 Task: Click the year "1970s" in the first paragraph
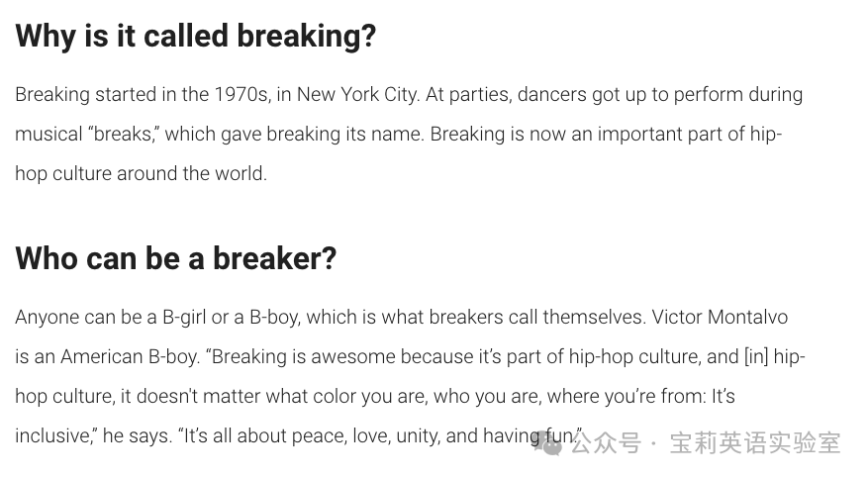[x=241, y=95]
